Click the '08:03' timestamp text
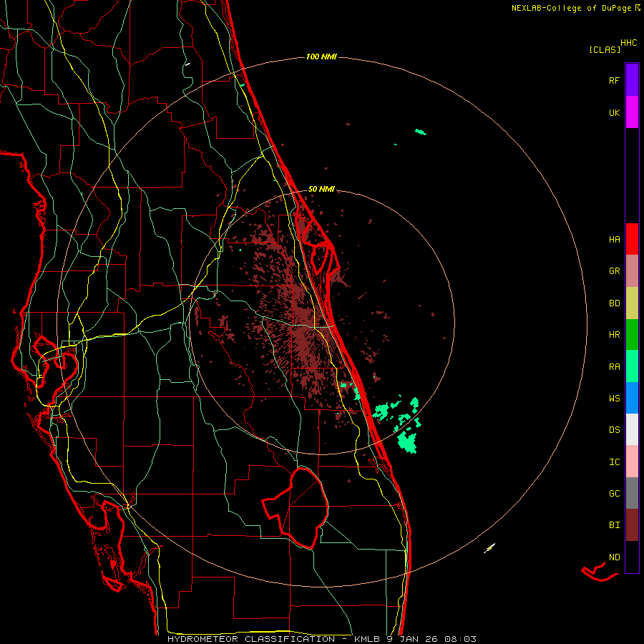644x644 pixels. click(459, 639)
